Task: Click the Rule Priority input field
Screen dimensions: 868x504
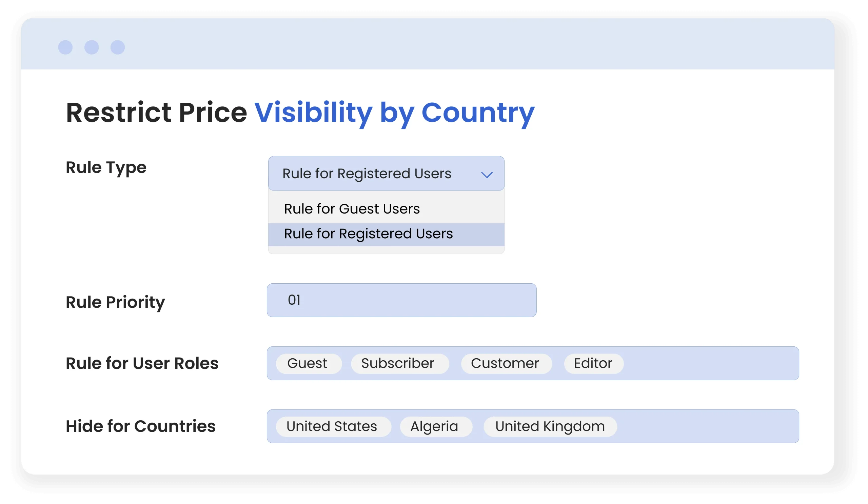Action: coord(401,300)
